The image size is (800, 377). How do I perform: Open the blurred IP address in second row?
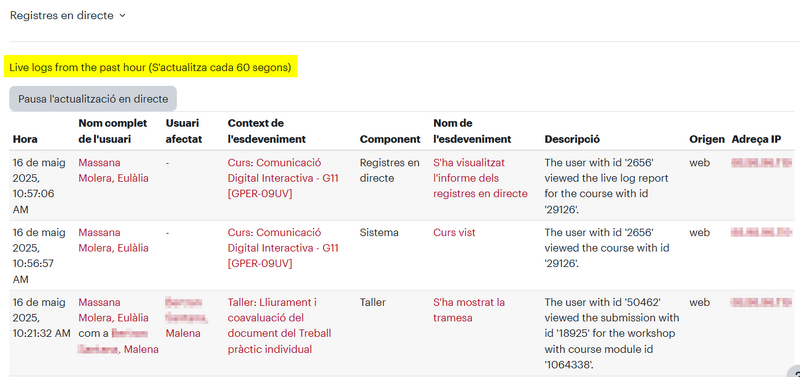click(761, 233)
